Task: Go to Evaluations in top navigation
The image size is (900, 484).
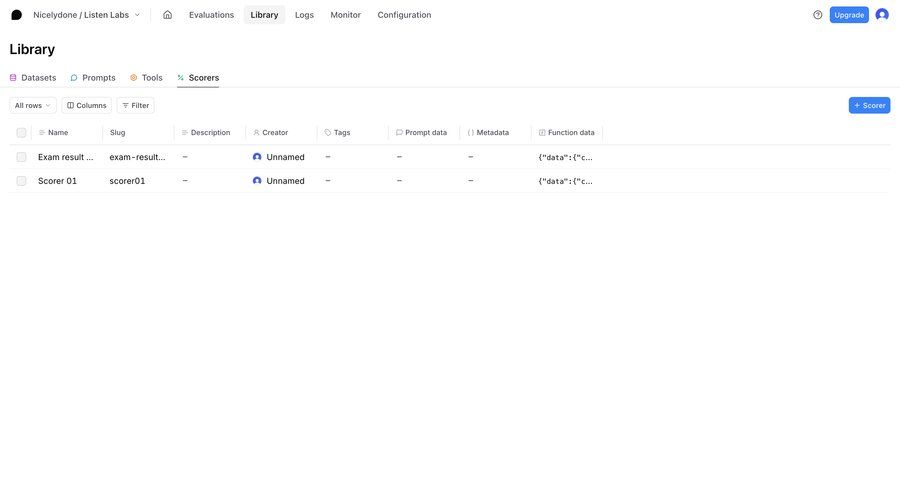Action: click(x=211, y=15)
